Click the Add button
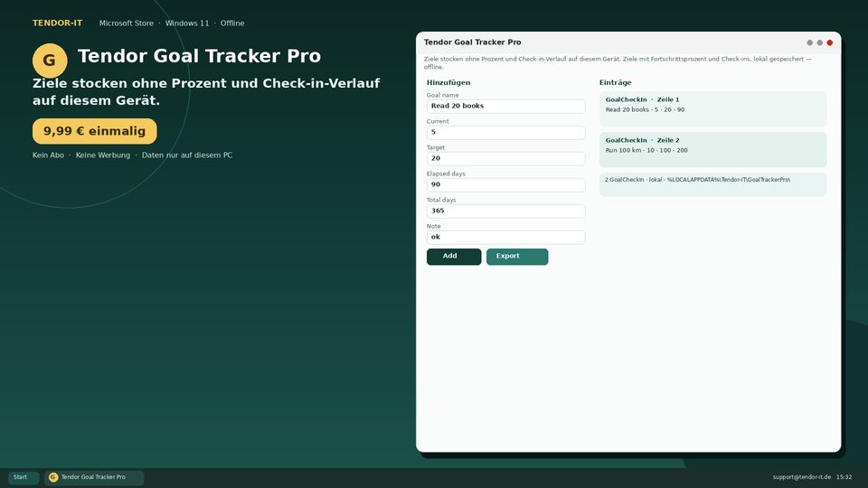The width and height of the screenshot is (868, 488). (x=453, y=256)
